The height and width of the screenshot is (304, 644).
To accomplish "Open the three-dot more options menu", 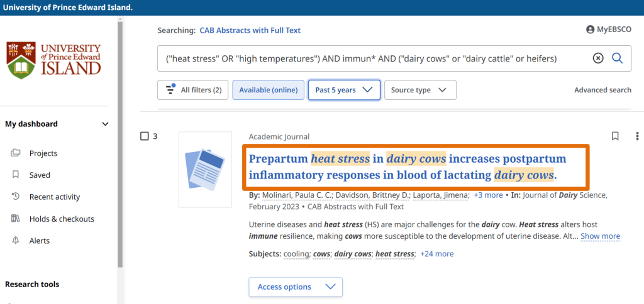I will pyautogui.click(x=637, y=136).
